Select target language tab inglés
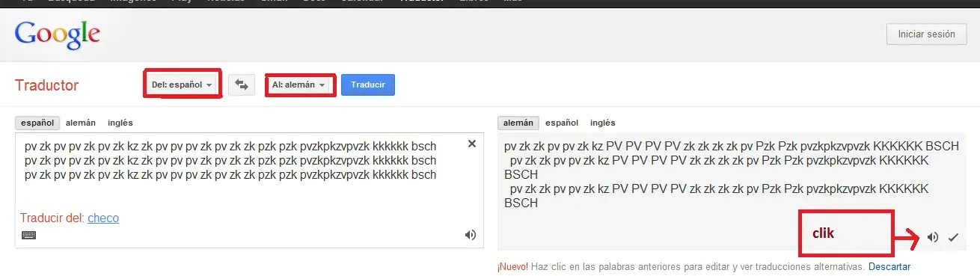The image size is (980, 276). point(603,123)
